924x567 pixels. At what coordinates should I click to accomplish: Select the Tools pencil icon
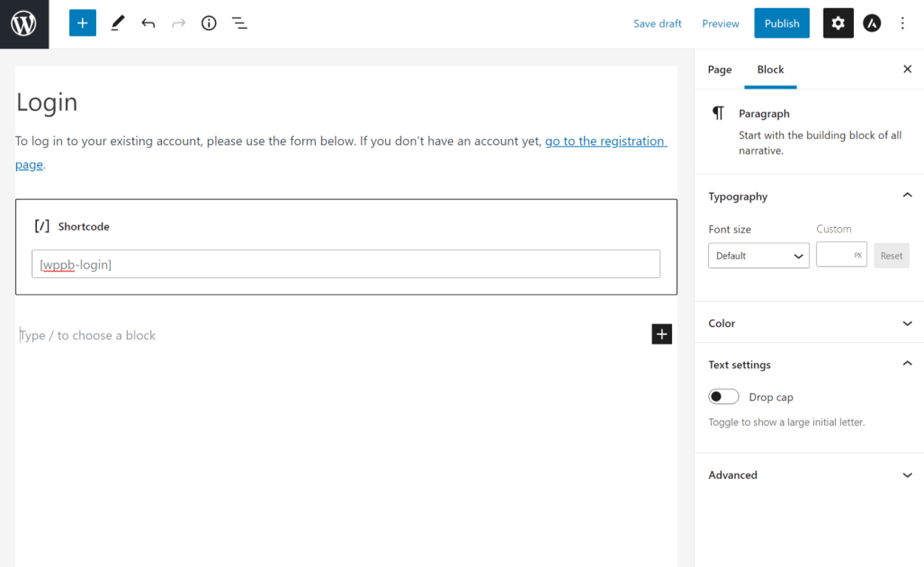[118, 24]
